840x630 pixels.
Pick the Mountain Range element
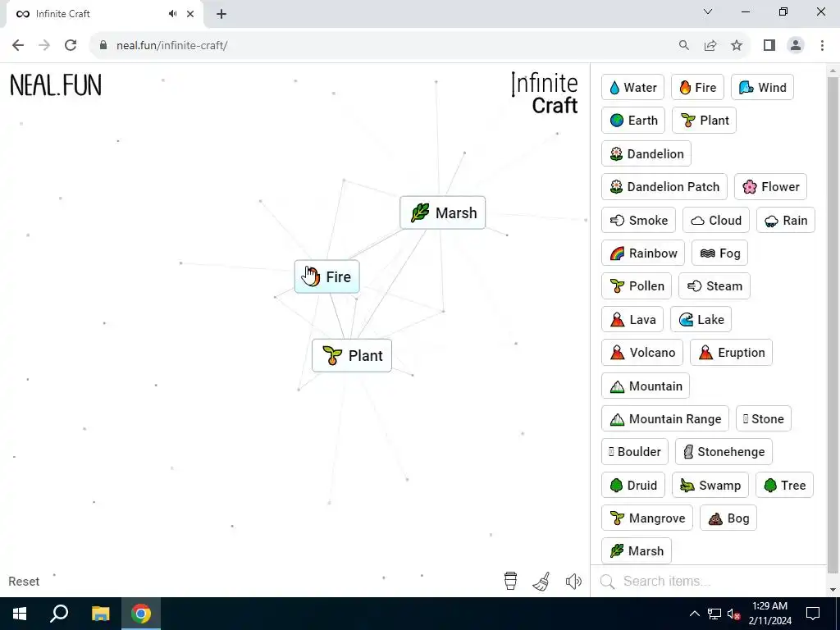pyautogui.click(x=665, y=419)
